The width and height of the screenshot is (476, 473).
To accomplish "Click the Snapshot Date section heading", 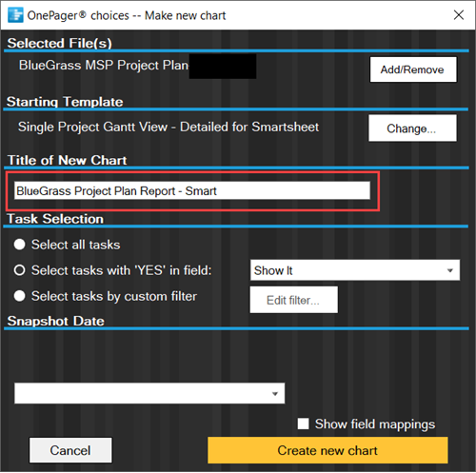I will tap(56, 321).
